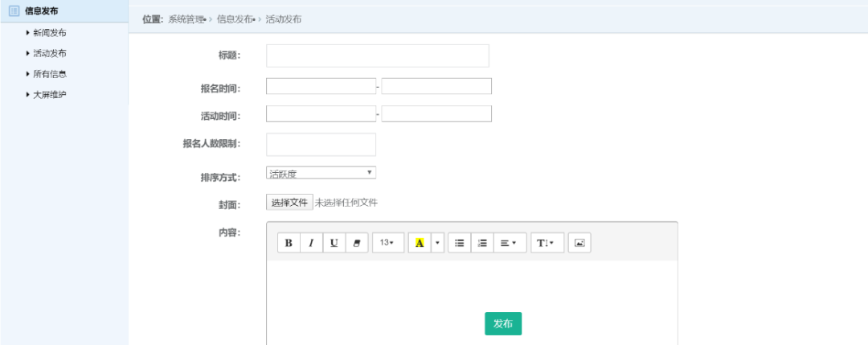The height and width of the screenshot is (345, 868).
Task: Open 新闻发布 in the sidebar
Action: click(x=50, y=33)
